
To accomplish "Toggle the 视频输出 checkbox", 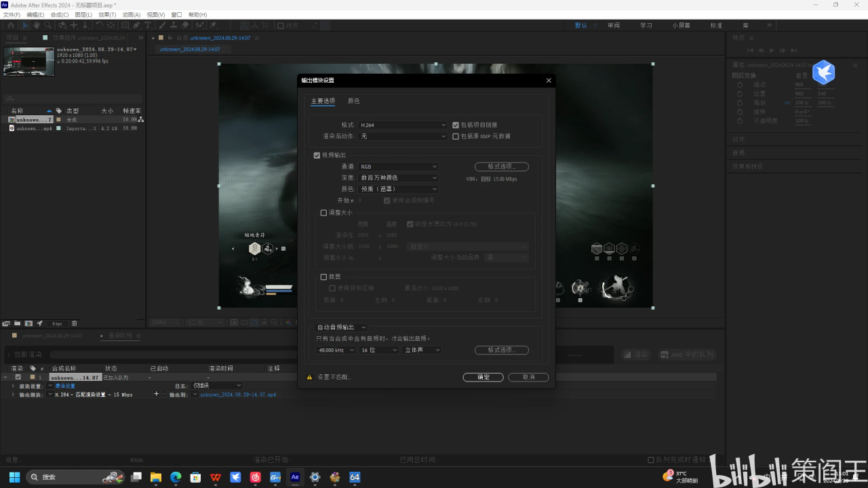I will 317,155.
